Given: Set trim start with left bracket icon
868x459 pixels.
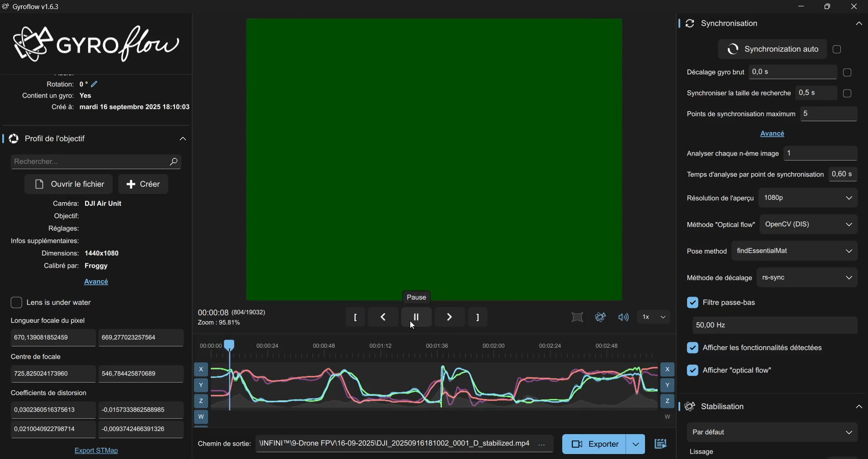Looking at the screenshot, I should tap(356, 317).
